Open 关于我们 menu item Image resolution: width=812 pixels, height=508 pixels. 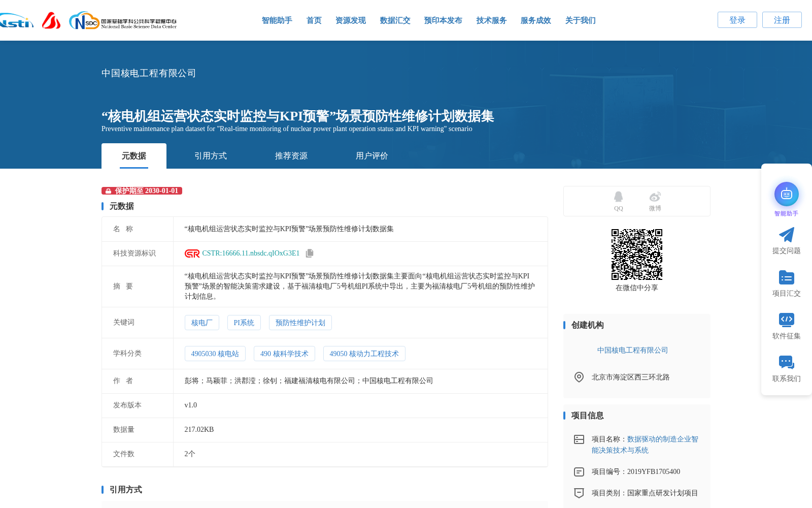[x=581, y=20]
